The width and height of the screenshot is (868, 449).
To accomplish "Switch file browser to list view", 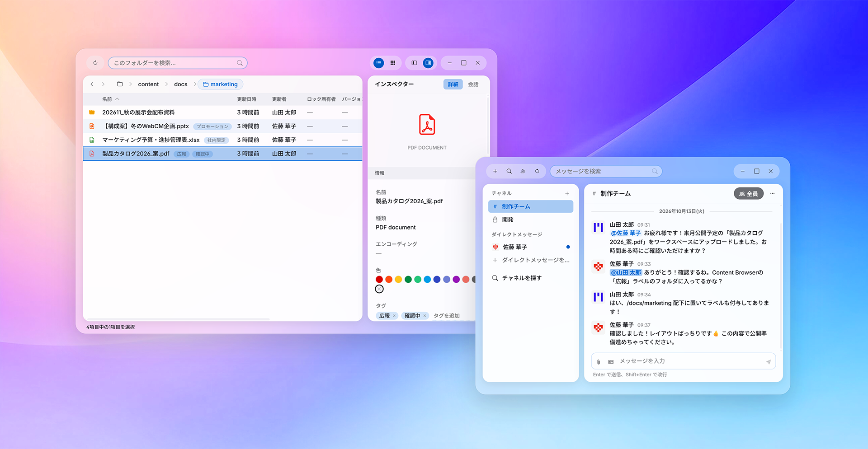I will [x=379, y=63].
